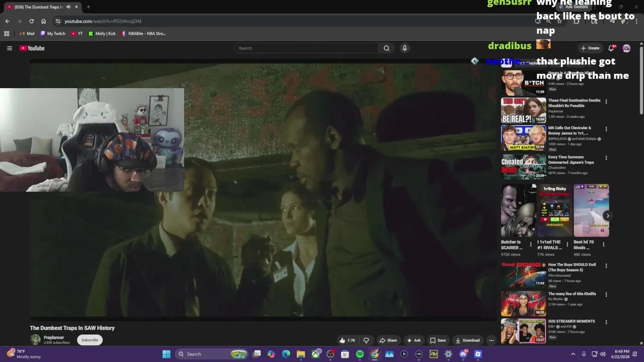
Task: Click the Fraylancer channel avatar
Action: coord(35,340)
